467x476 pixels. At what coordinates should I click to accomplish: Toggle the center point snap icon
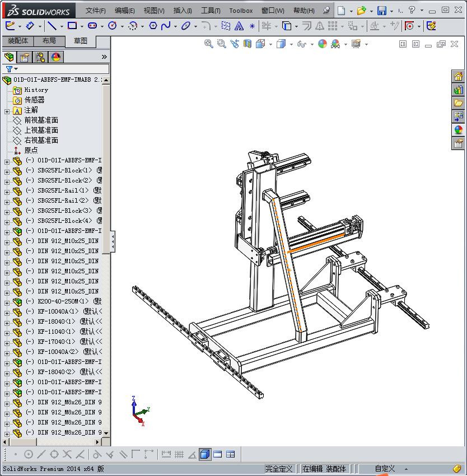click(x=28, y=455)
